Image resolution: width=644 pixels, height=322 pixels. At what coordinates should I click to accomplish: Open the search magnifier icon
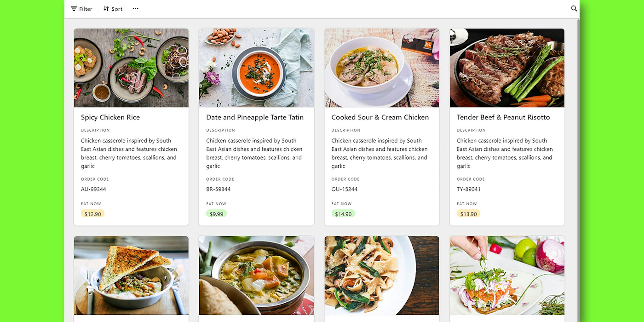click(574, 8)
